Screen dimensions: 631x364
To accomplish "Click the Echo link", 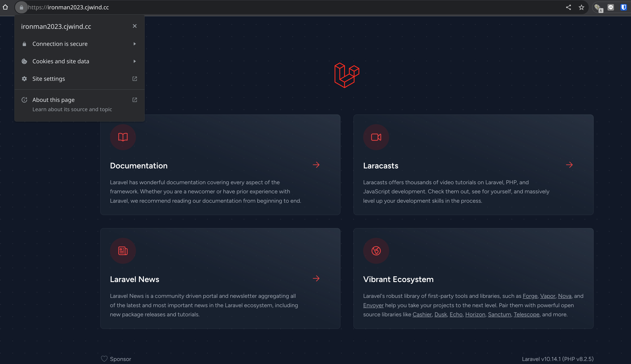I will coord(456,314).
